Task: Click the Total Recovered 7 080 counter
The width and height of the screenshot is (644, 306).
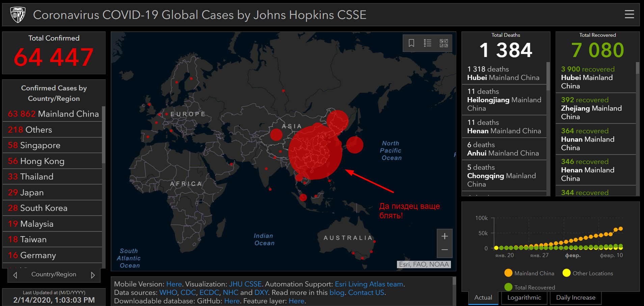Action: click(x=597, y=50)
